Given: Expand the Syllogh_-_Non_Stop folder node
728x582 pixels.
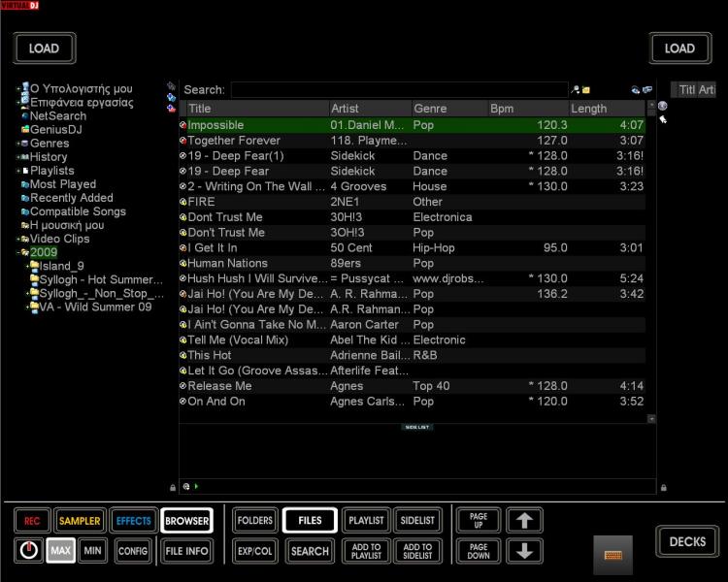Looking at the screenshot, I should pos(27,293).
